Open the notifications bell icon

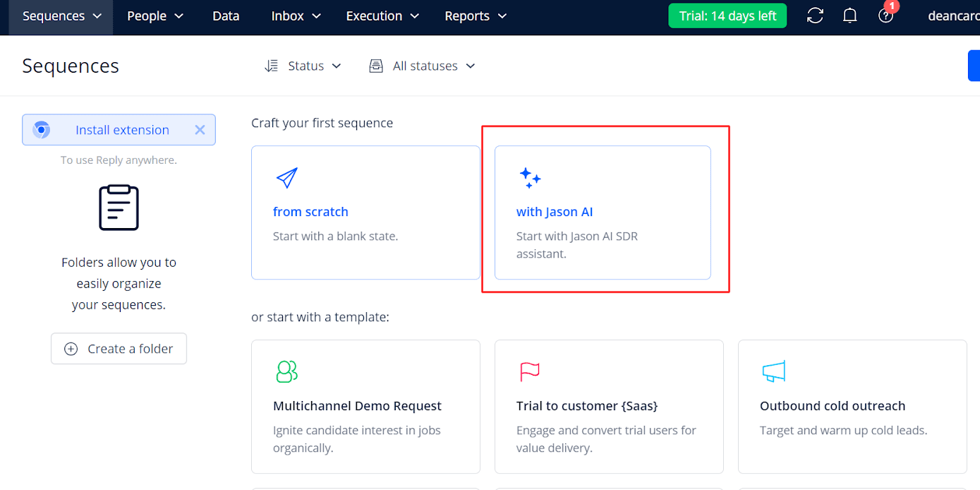pos(849,16)
